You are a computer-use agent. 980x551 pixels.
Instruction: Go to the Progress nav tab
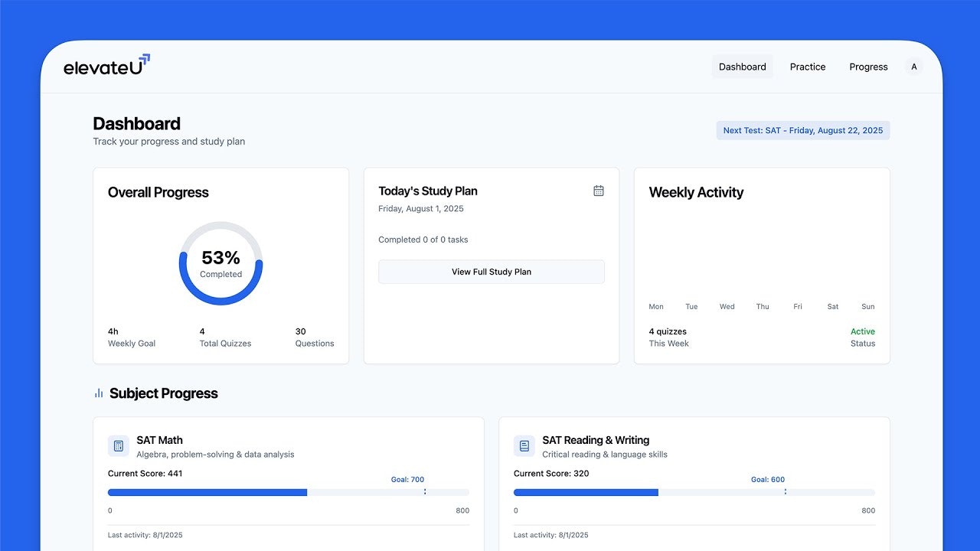tap(868, 67)
